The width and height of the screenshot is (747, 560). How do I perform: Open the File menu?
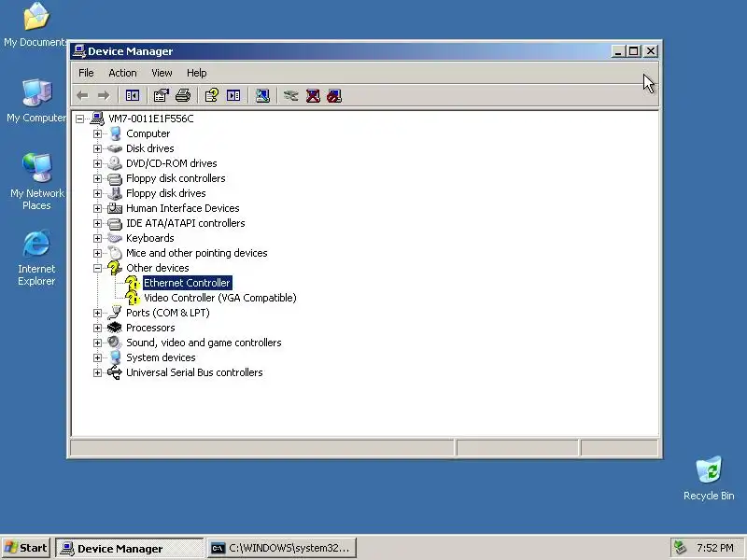[86, 73]
